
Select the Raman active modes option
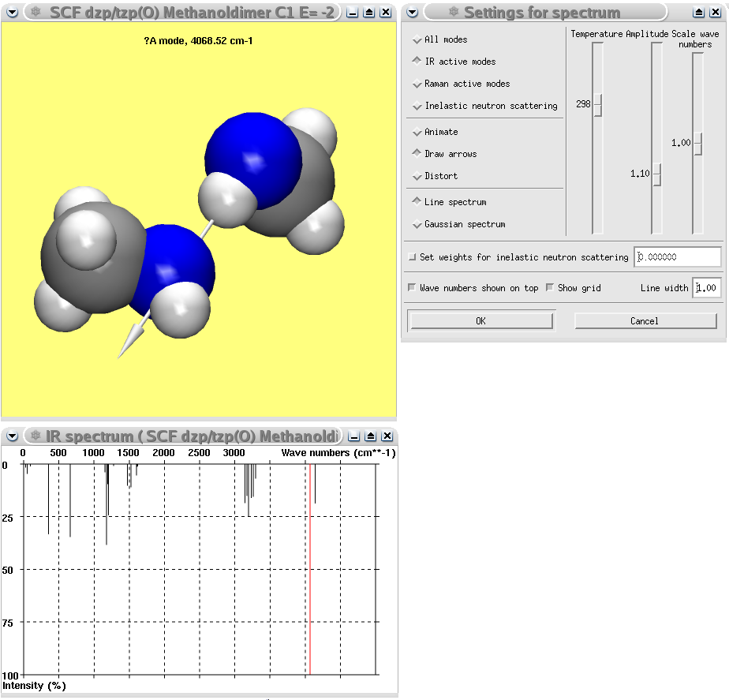417,84
